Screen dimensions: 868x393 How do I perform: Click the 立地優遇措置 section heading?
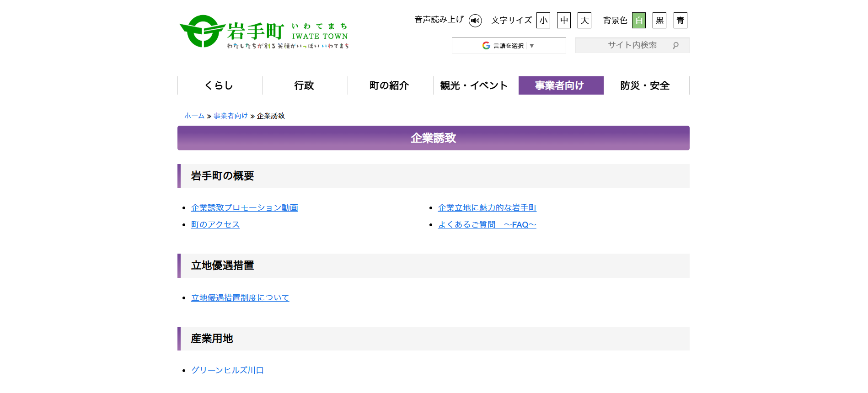tap(434, 266)
